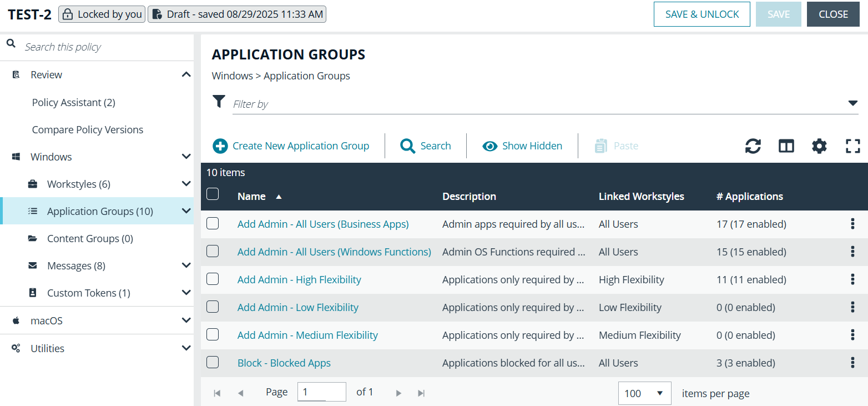This screenshot has height=406, width=868.
Task: Expand the table to fullscreen view
Action: pyautogui.click(x=852, y=146)
